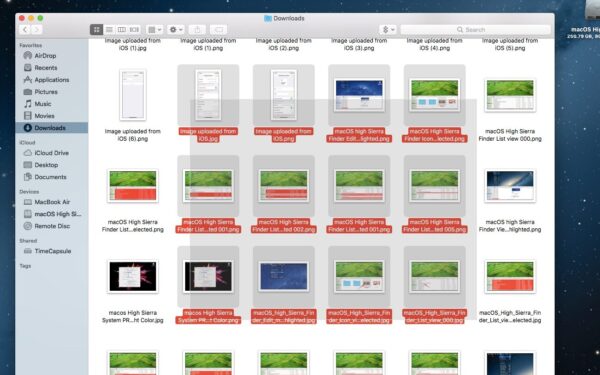Select MacBook Air under Devices
The width and height of the screenshot is (600, 375).
click(51, 202)
